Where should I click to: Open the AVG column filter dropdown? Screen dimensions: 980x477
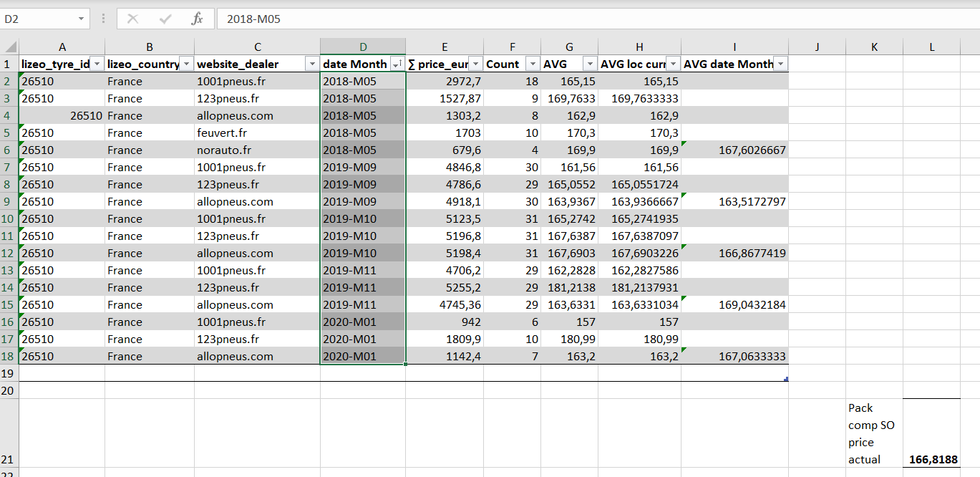(589, 64)
